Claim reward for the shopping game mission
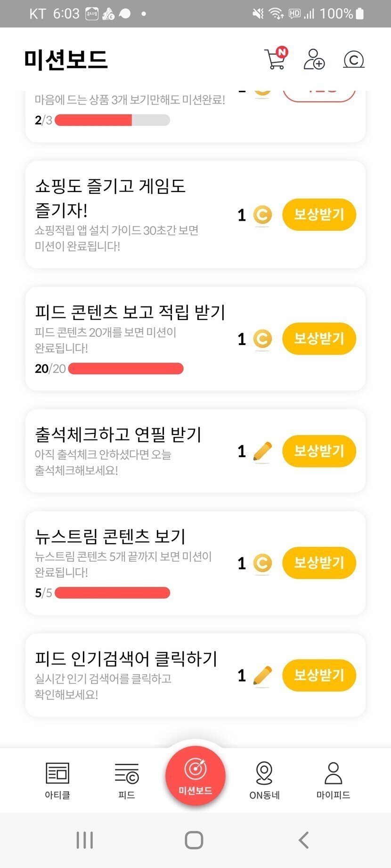 click(x=319, y=215)
